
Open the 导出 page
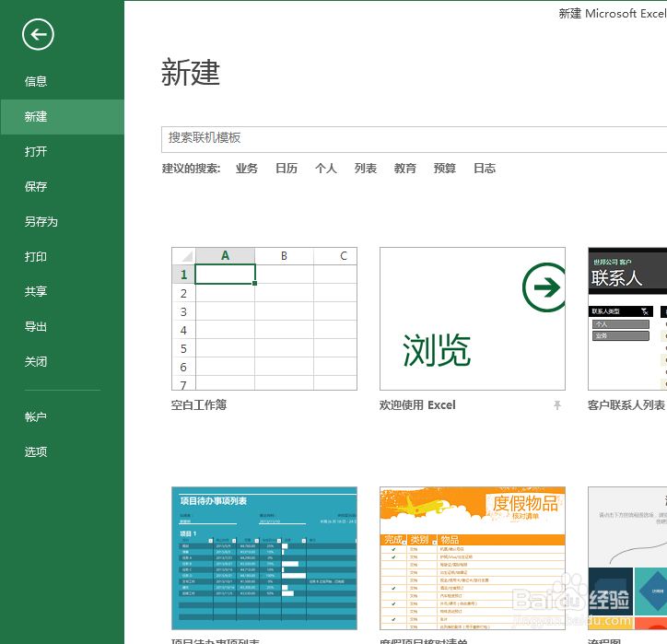[36, 327]
